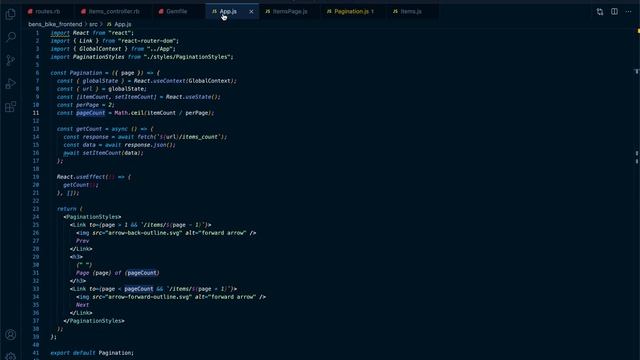Click the JS icon on Items.js tab
Viewport: 640px width, 360px height.
pyautogui.click(x=395, y=11)
